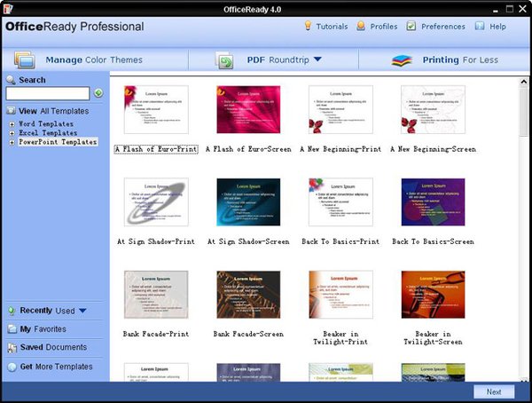
Task: Click the Manage Color Themes icon
Action: click(25, 59)
